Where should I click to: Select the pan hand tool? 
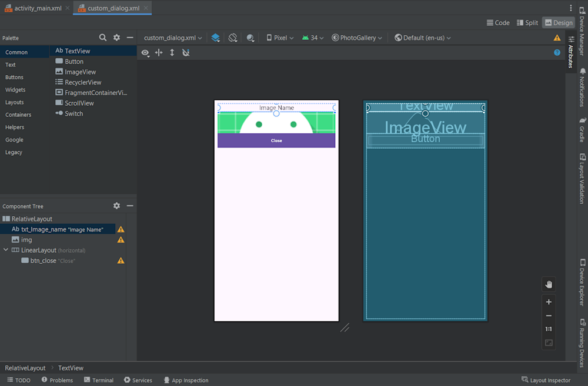point(549,284)
